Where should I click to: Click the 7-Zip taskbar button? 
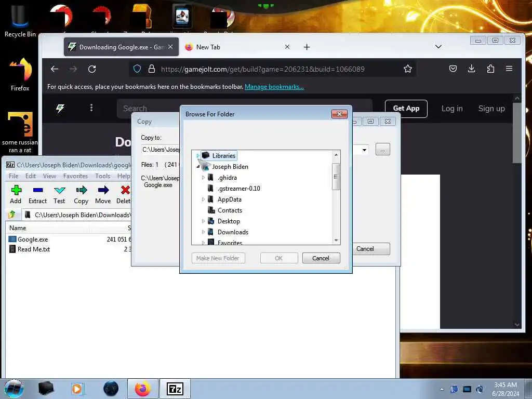(175, 389)
